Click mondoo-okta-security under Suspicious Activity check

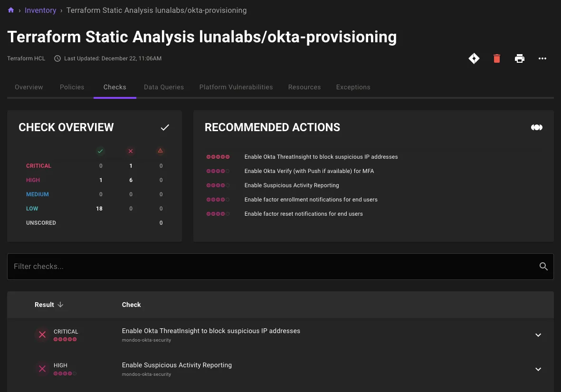[146, 374]
